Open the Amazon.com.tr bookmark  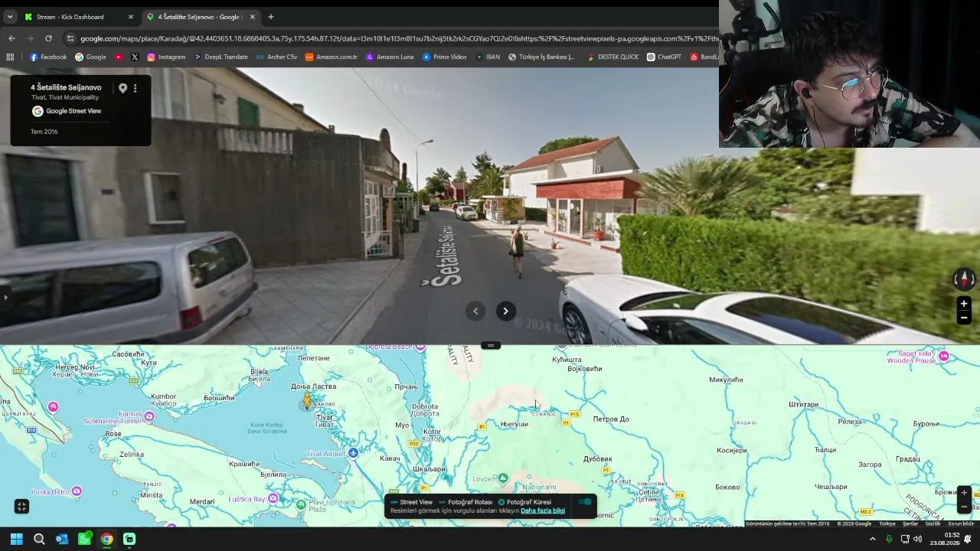(x=331, y=57)
